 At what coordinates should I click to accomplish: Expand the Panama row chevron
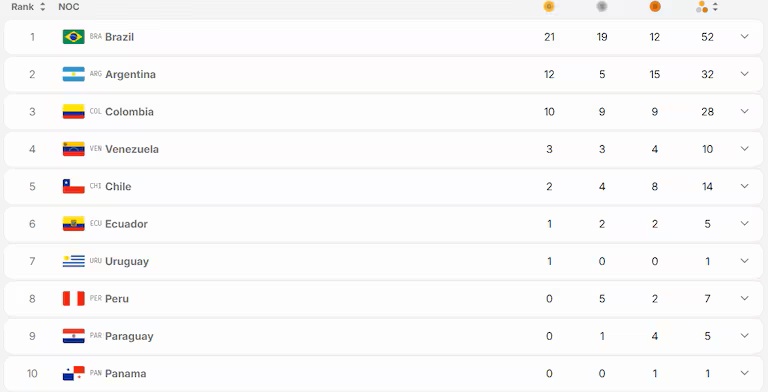point(744,373)
